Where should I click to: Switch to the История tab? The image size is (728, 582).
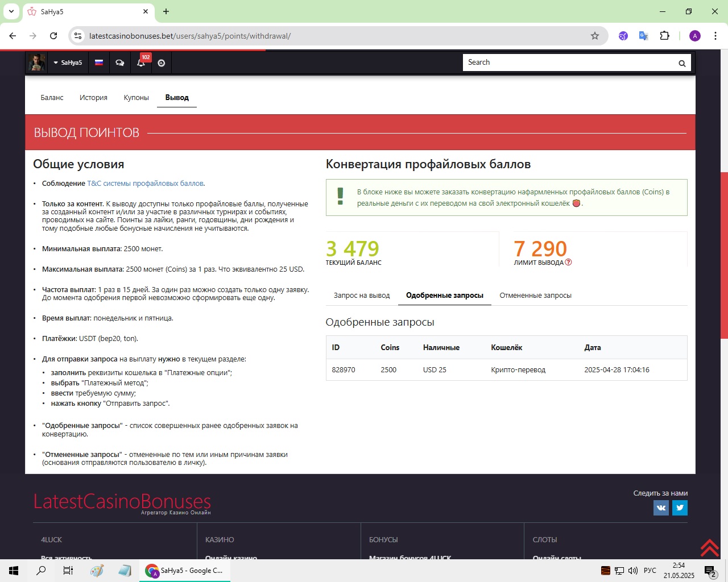pyautogui.click(x=93, y=98)
